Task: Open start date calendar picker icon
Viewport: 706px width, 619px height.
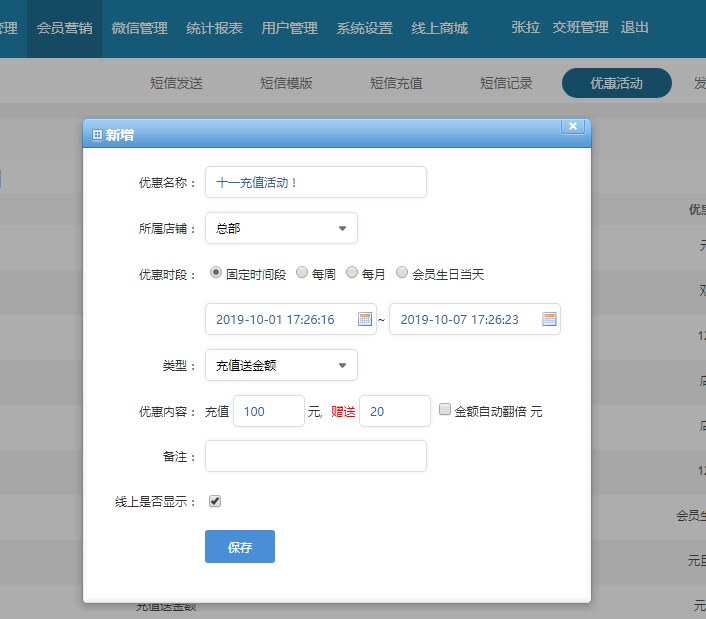Action: (365, 319)
